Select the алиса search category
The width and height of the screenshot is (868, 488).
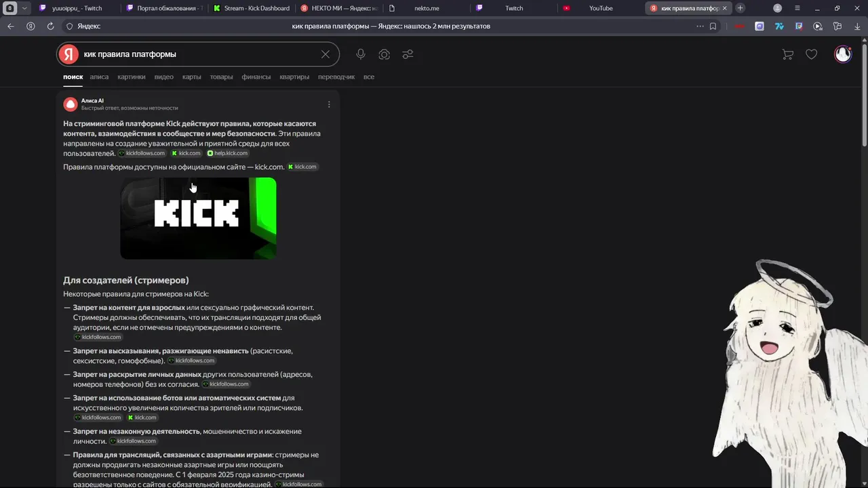[99, 77]
